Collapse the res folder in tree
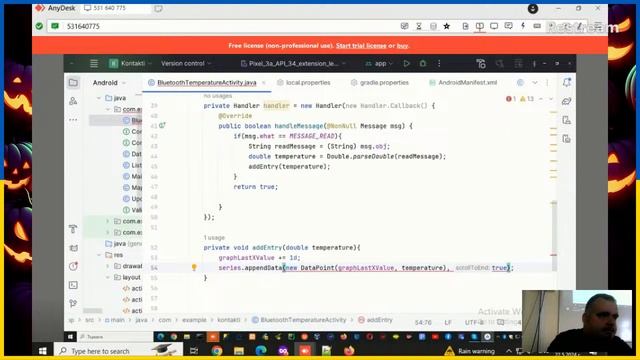 point(99,255)
